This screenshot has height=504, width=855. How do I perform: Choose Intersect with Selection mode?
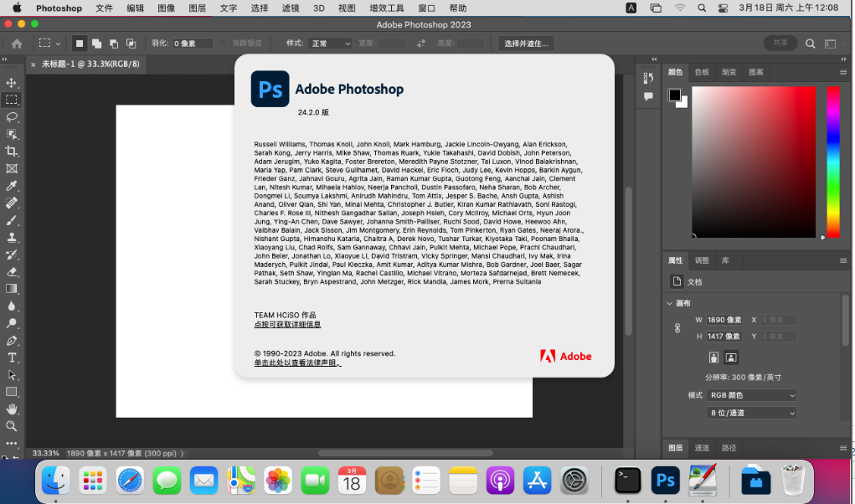coord(131,44)
